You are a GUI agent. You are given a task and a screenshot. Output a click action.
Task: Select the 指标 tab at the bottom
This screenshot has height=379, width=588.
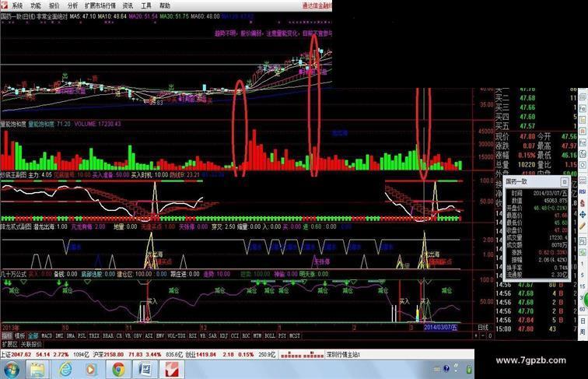pyautogui.click(x=7, y=336)
